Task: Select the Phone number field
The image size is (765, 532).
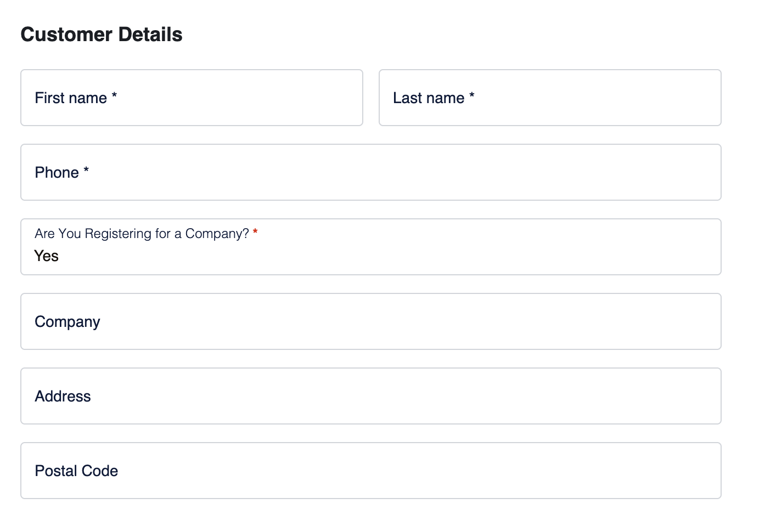Action: [371, 172]
